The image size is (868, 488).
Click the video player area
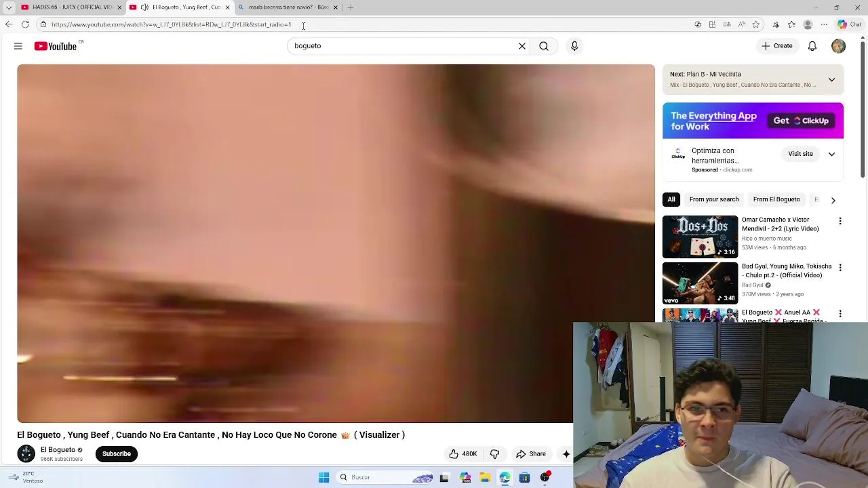(x=336, y=243)
